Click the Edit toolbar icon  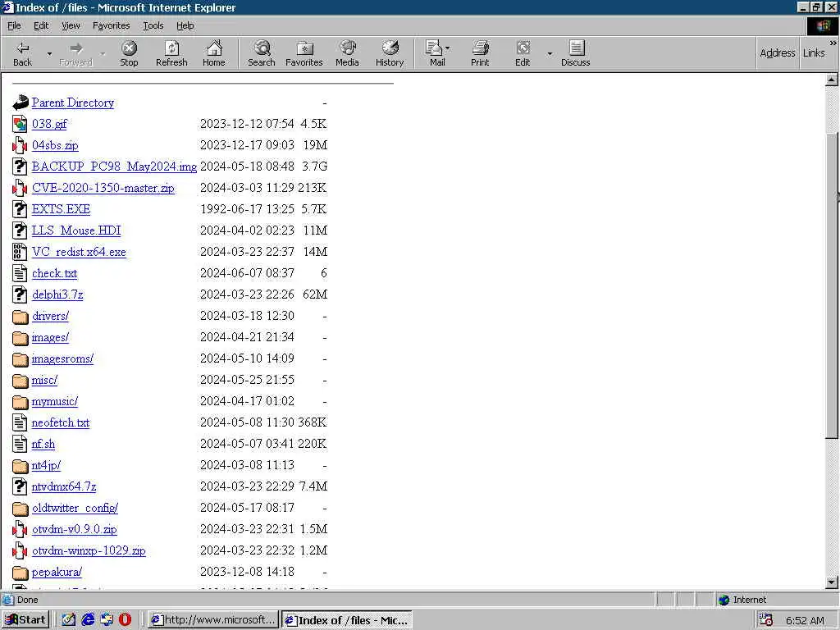pyautogui.click(x=523, y=53)
